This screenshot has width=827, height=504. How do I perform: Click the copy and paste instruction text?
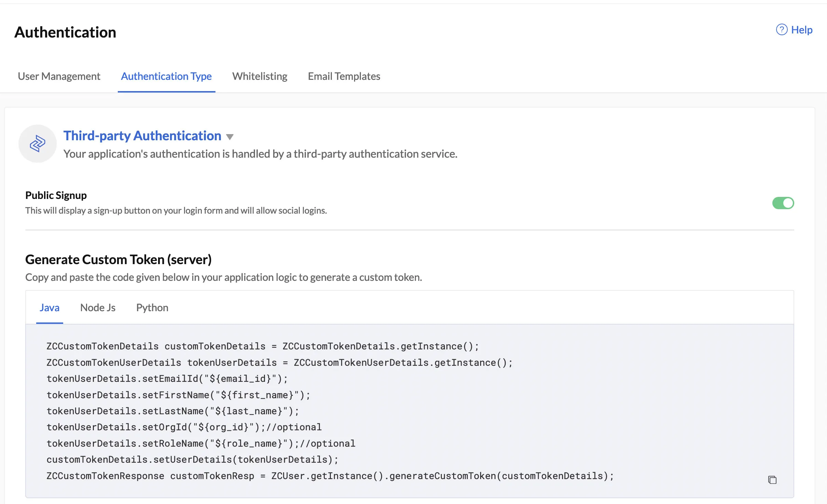224,277
